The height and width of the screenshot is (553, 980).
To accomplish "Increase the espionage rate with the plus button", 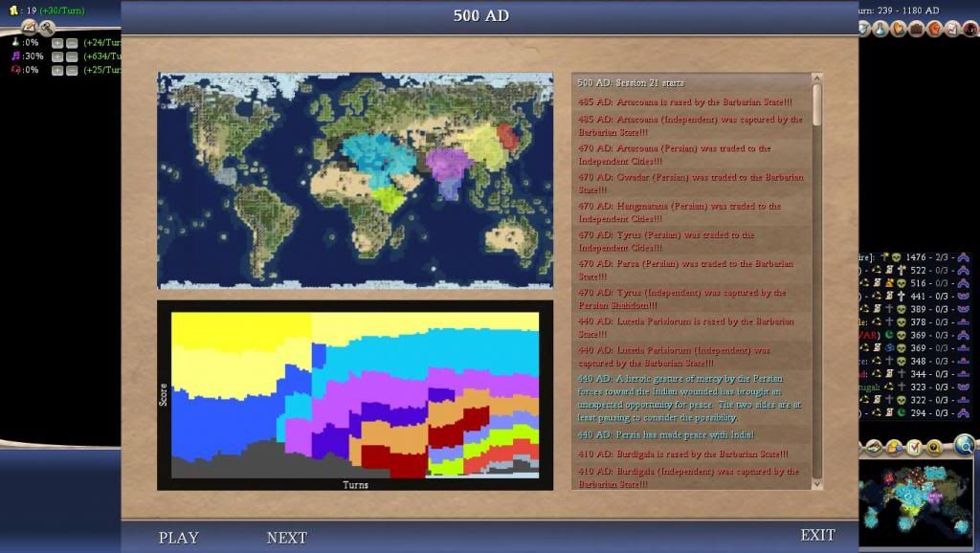I will [x=57, y=71].
